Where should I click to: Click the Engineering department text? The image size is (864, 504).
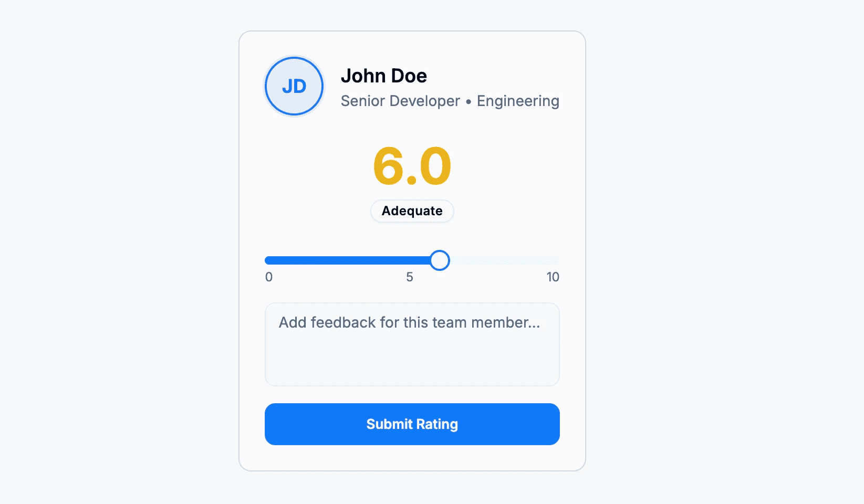click(x=517, y=101)
